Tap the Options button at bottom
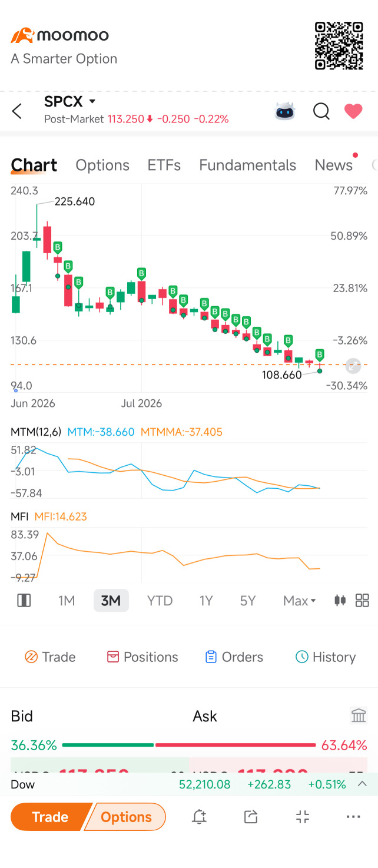The image size is (378, 868). (x=126, y=817)
